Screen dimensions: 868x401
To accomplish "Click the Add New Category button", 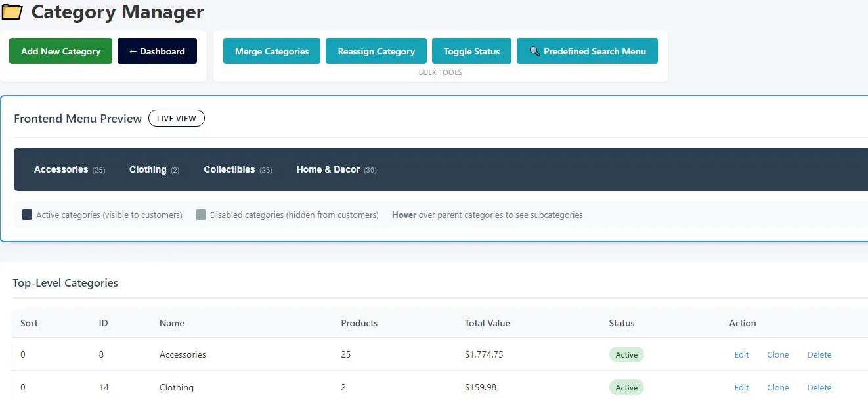I will tap(60, 51).
